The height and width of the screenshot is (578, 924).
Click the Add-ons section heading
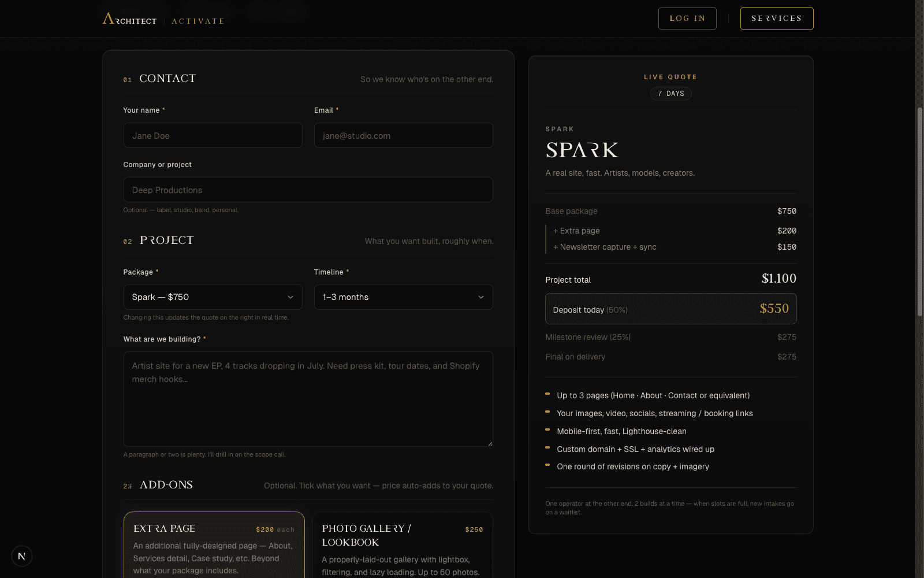coord(166,485)
